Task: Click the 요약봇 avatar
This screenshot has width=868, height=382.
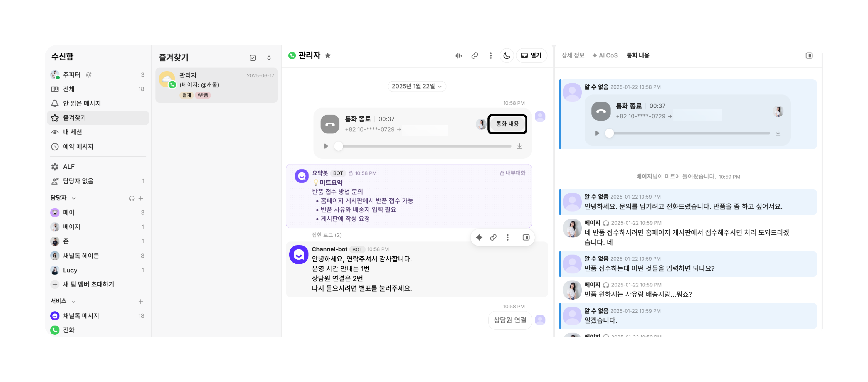Action: coord(302,176)
